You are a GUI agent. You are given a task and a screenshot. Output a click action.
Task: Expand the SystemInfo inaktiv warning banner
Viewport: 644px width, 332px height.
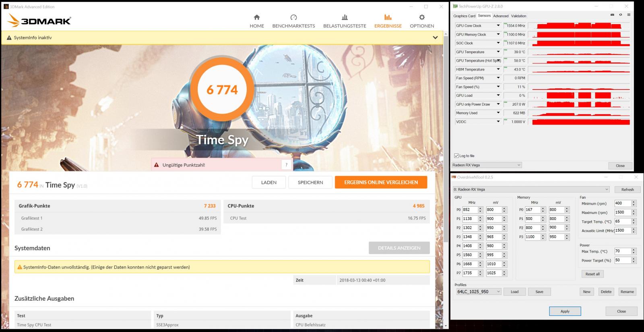(x=435, y=37)
